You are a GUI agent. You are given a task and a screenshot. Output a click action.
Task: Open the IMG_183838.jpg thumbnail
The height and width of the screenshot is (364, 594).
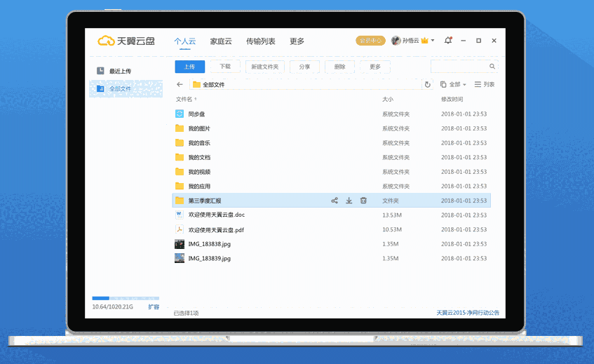180,243
